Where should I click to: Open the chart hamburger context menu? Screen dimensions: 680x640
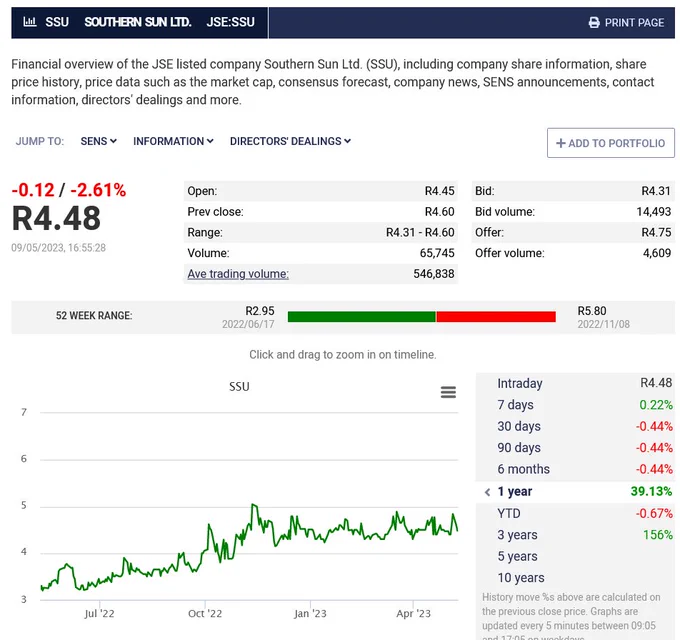click(448, 392)
